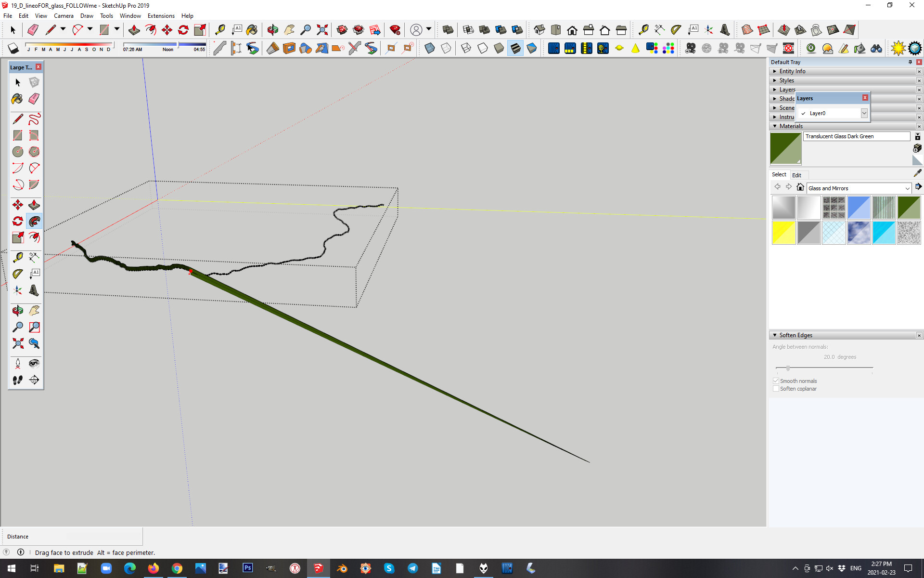Switch to the Edit tab in Materials
924x578 pixels.
click(796, 175)
